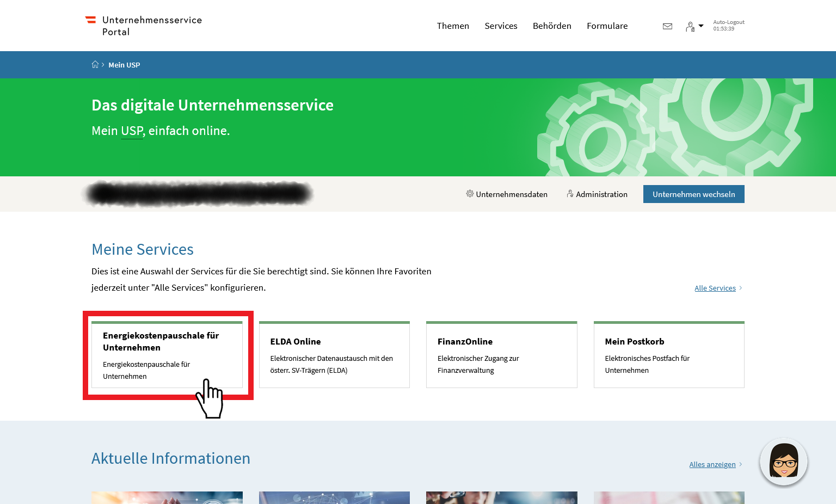This screenshot has height=504, width=836.
Task: Open the user account dropdown
Action: coord(694,26)
